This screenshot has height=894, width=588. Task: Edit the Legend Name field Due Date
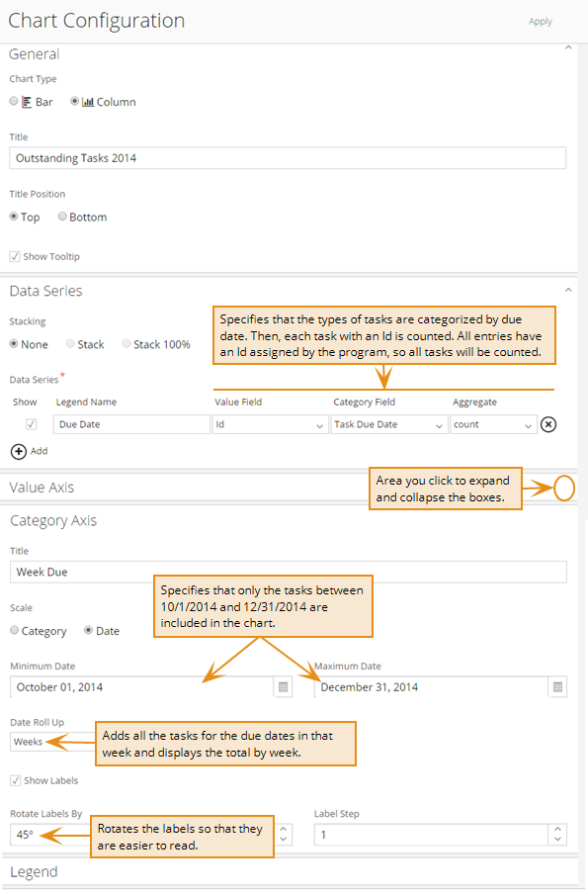[131, 424]
